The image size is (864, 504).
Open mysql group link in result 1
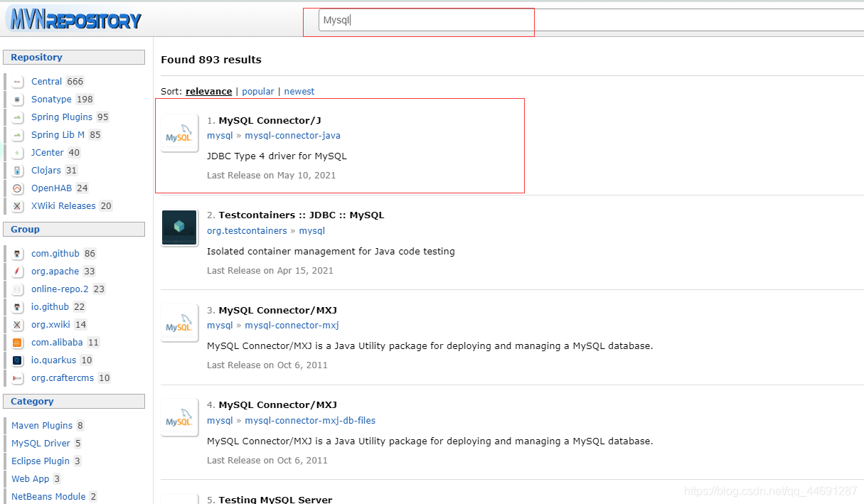pyautogui.click(x=220, y=136)
